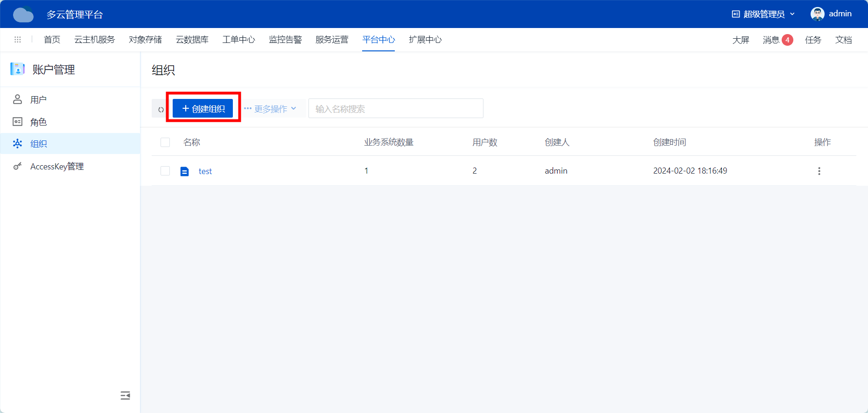Toggle the select-all checkbox in table header

click(x=165, y=142)
